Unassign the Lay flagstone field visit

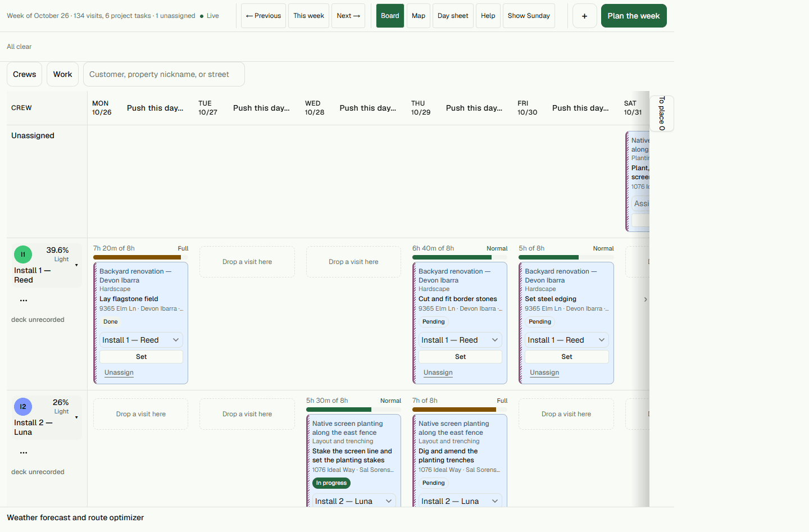click(119, 372)
